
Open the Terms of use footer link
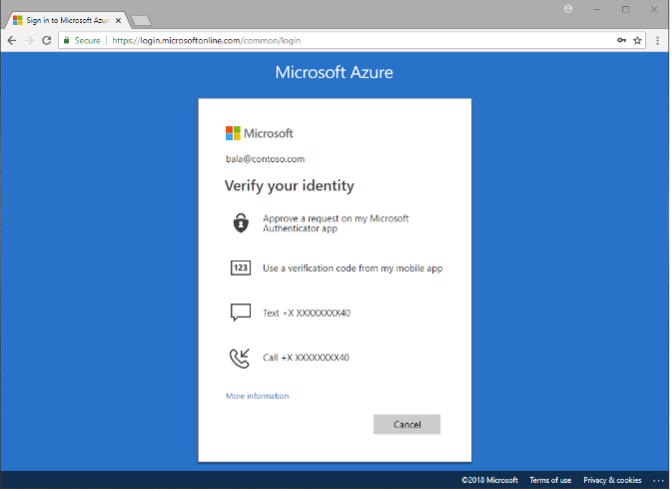click(x=552, y=482)
